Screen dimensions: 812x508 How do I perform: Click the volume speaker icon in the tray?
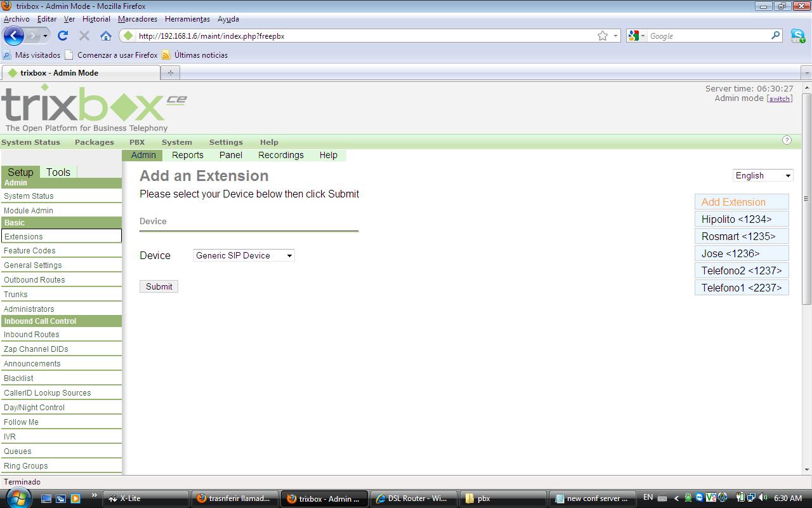762,498
